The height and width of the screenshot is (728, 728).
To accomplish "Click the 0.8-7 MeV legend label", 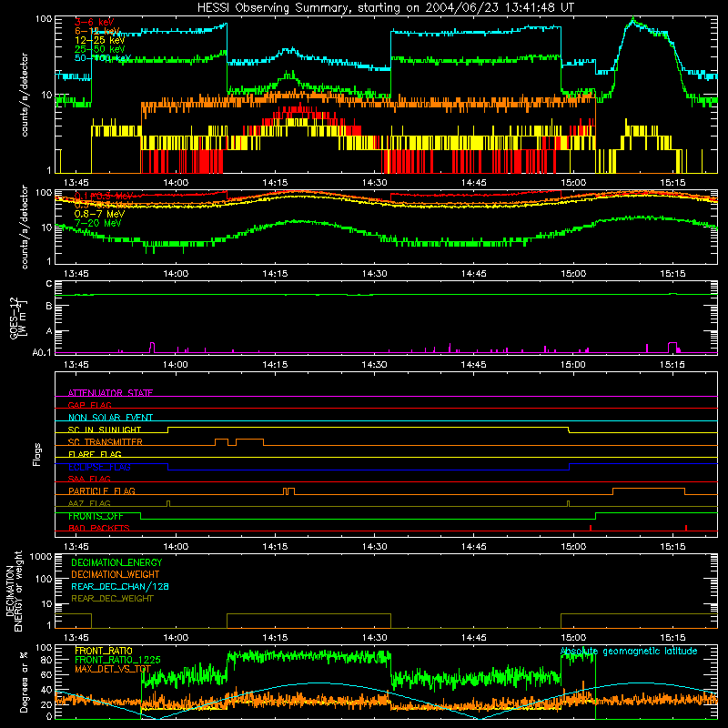I will (x=100, y=214).
